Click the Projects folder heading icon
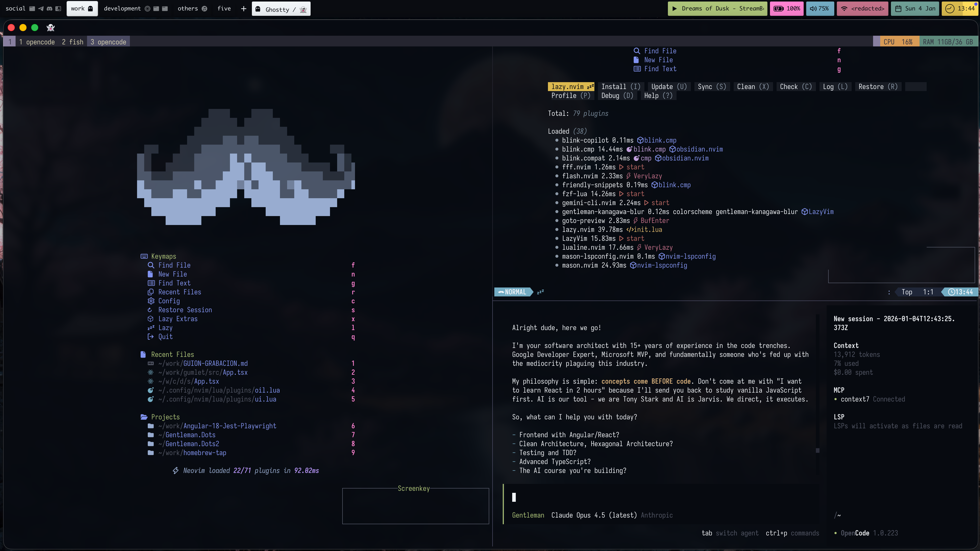Screen dimensions: 980x551 (x=144, y=417)
